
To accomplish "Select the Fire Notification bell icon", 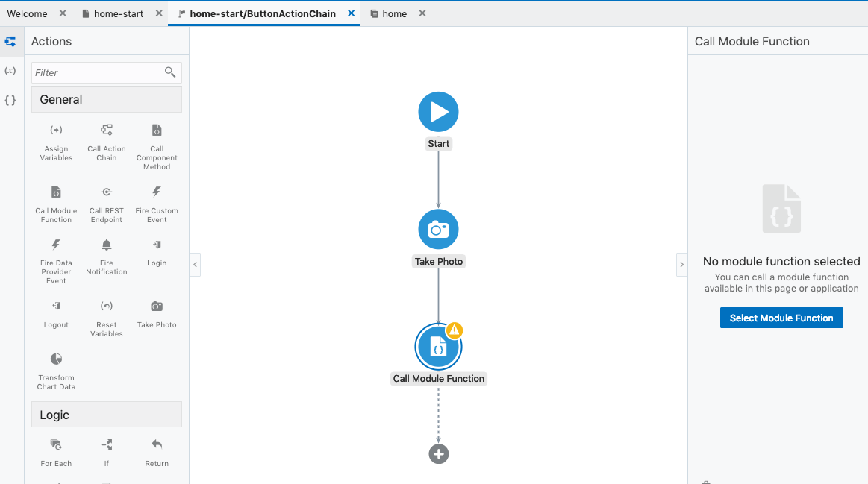I will click(x=107, y=245).
